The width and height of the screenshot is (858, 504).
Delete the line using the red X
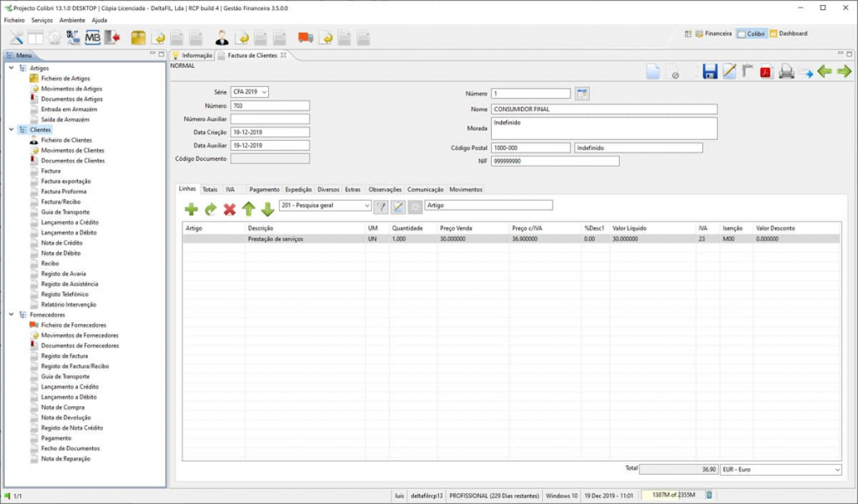[x=229, y=209]
